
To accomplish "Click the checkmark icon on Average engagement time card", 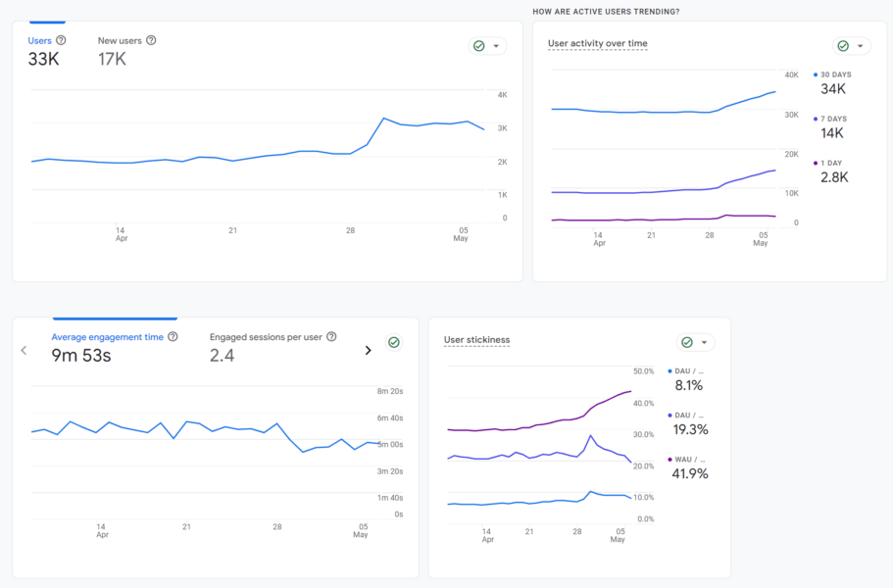I will (x=394, y=342).
